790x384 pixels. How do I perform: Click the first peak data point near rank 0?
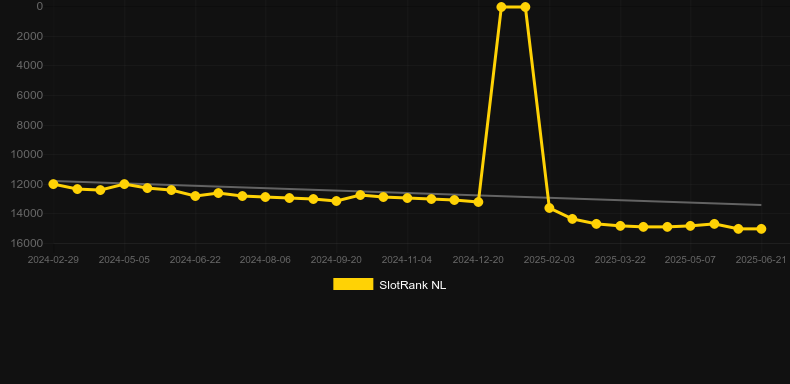coord(501,7)
